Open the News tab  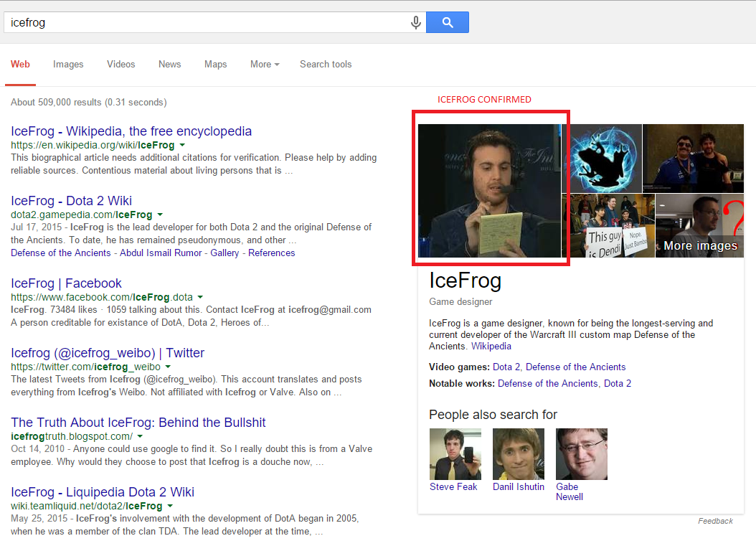(170, 64)
